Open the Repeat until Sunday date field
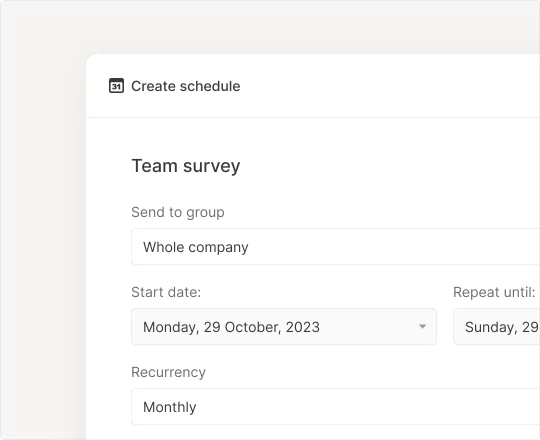 pyautogui.click(x=497, y=327)
